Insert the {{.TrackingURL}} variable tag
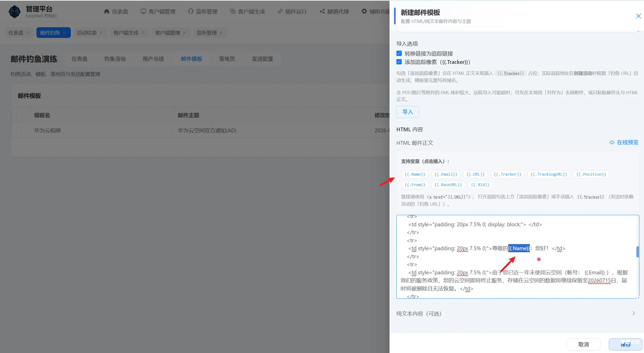The width and height of the screenshot is (644, 353). tap(549, 174)
